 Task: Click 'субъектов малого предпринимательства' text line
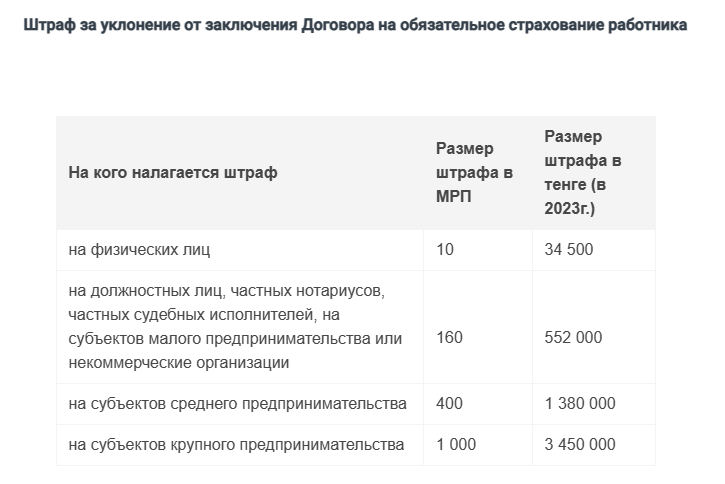coord(220,338)
